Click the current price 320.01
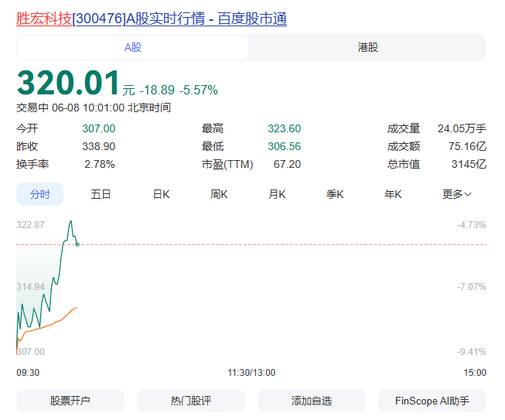 (x=68, y=83)
